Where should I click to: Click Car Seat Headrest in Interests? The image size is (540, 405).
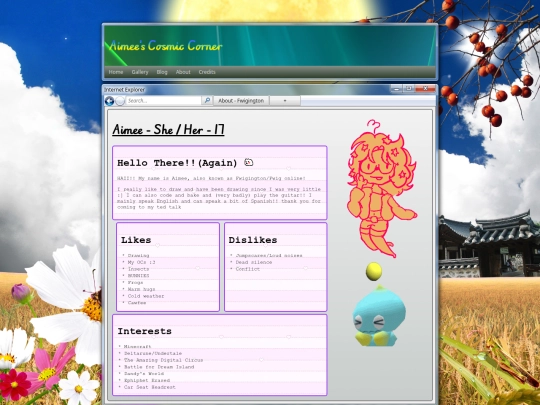(x=150, y=387)
